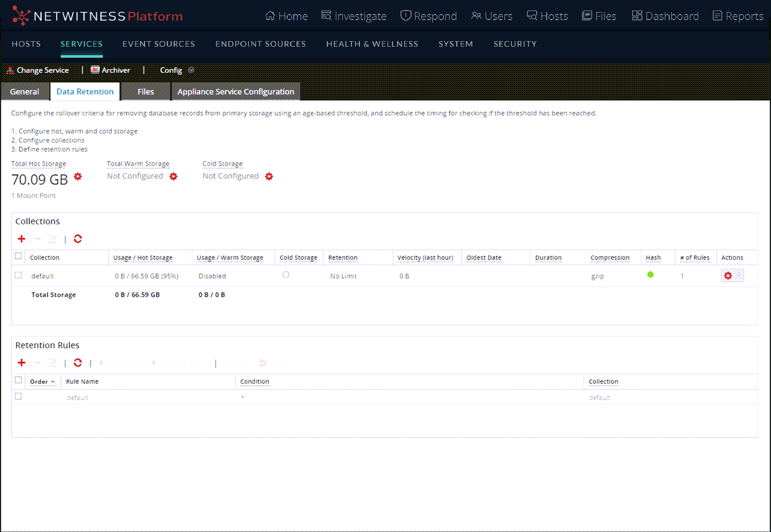This screenshot has width=771, height=532.
Task: Tick the default retention rule checkbox
Action: click(x=19, y=396)
